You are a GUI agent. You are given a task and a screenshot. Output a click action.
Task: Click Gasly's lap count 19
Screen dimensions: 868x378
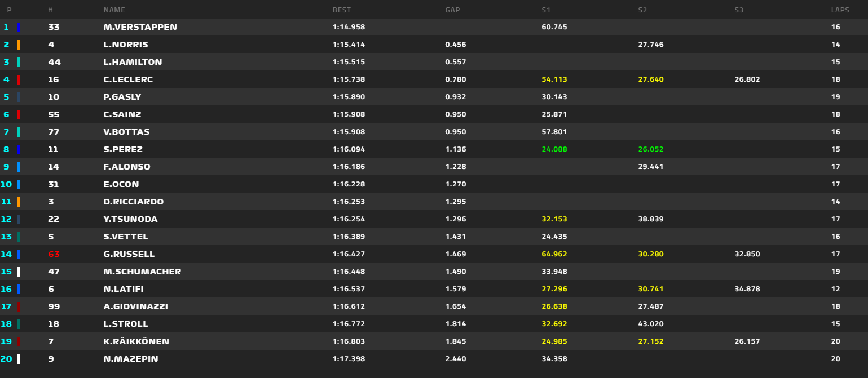[x=835, y=97]
